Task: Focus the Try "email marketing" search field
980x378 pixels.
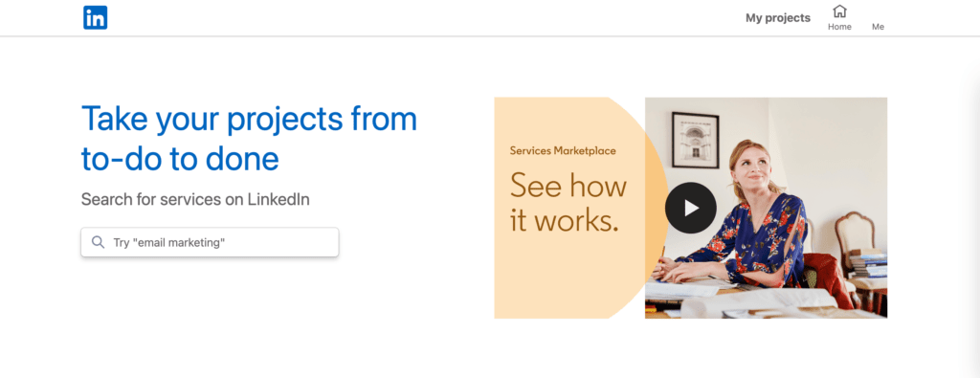Action: (210, 242)
